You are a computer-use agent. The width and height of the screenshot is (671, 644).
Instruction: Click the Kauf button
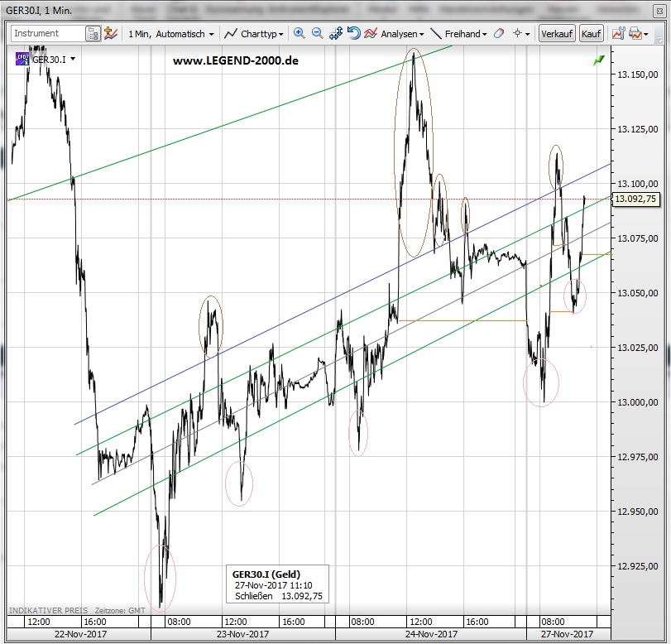coord(592,33)
